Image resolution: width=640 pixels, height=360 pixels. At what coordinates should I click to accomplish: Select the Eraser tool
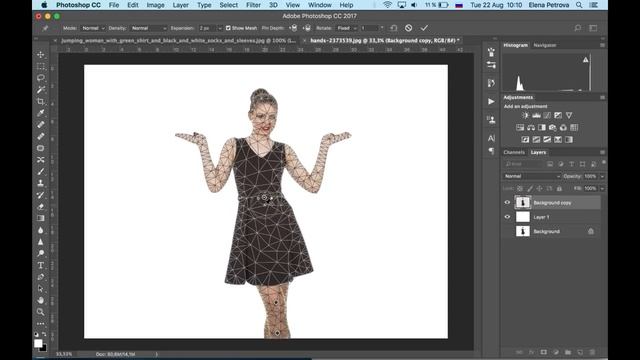(x=41, y=207)
